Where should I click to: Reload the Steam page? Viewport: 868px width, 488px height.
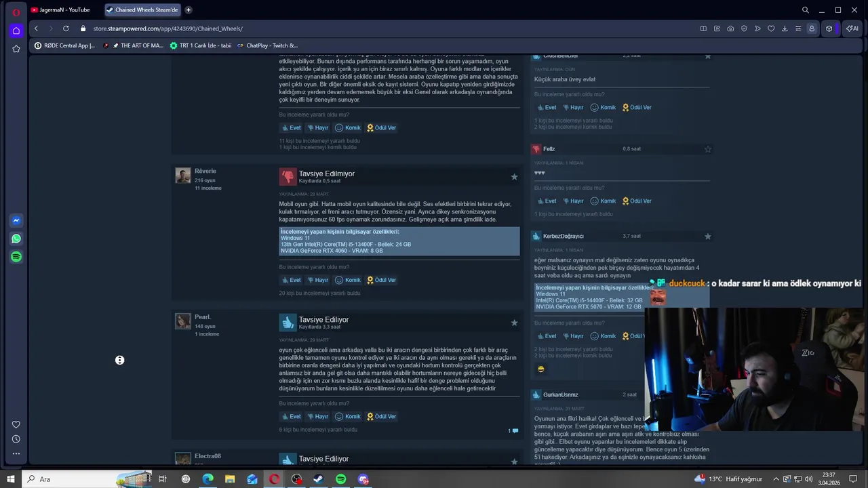[66, 28]
